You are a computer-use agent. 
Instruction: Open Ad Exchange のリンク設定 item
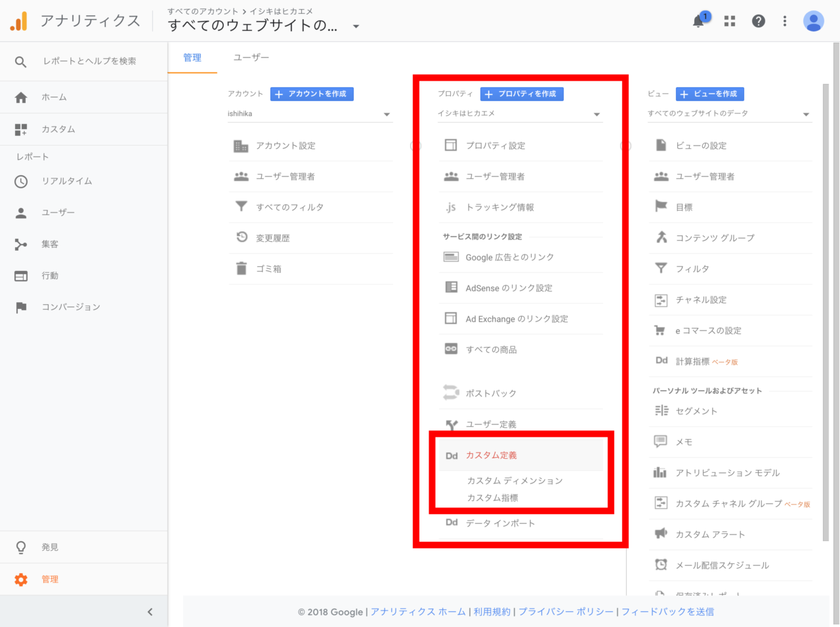[520, 319]
